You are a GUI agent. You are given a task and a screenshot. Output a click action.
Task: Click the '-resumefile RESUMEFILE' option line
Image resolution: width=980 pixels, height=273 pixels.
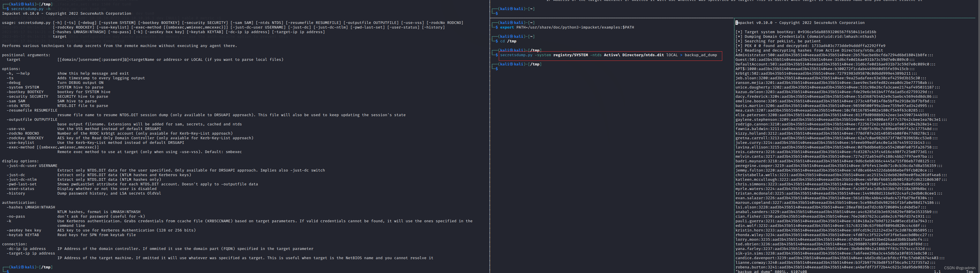tap(32, 110)
